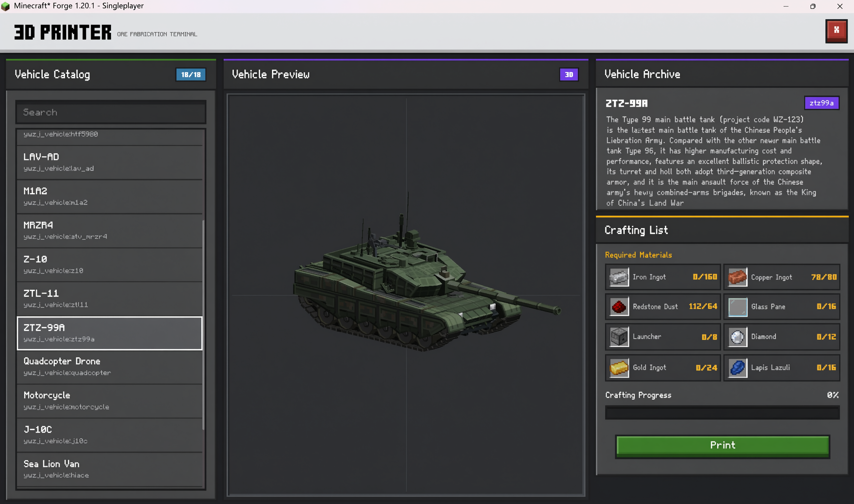
Task: Click the Crafting Progress bar
Action: [x=722, y=413]
